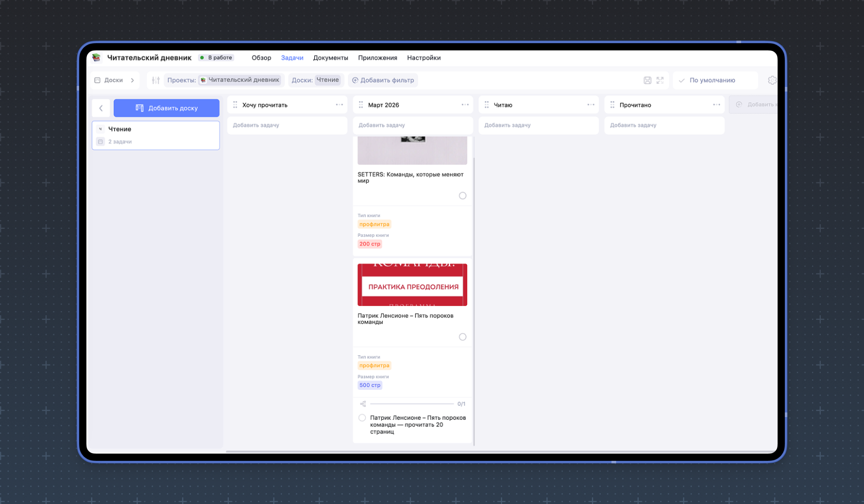Open three-dots menu for Прочитано column

pos(716,105)
